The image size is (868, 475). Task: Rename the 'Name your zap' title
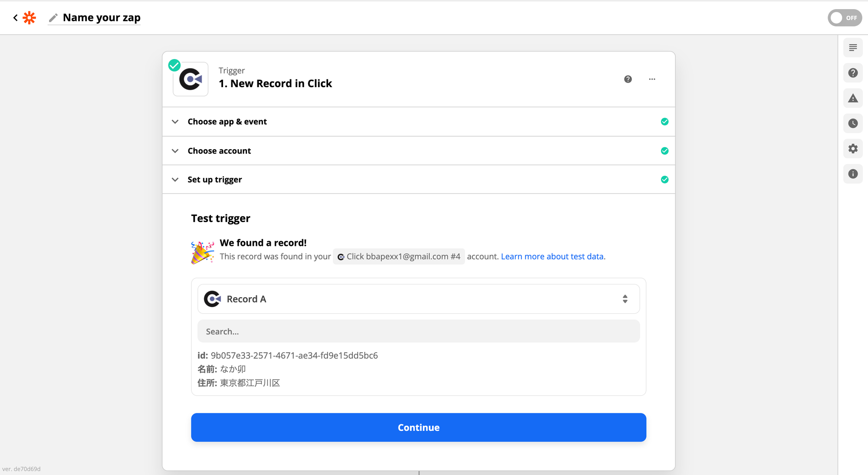point(102,18)
